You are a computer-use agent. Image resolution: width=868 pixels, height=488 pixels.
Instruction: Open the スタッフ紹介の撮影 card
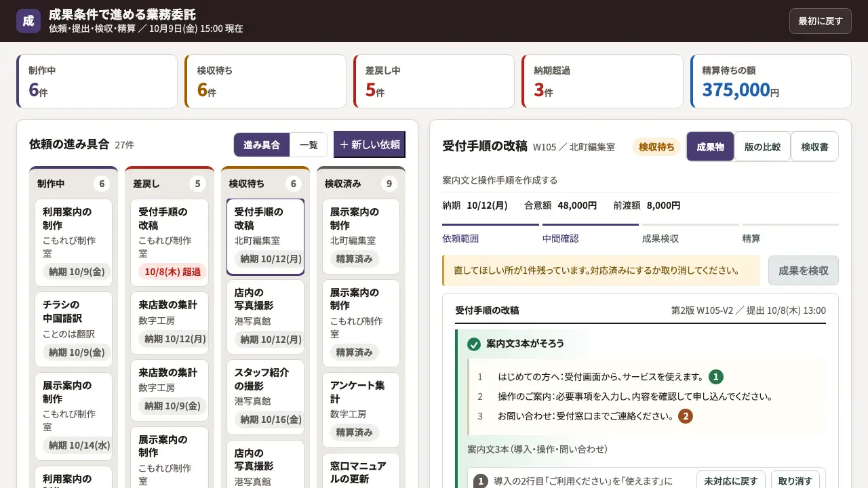coord(265,397)
